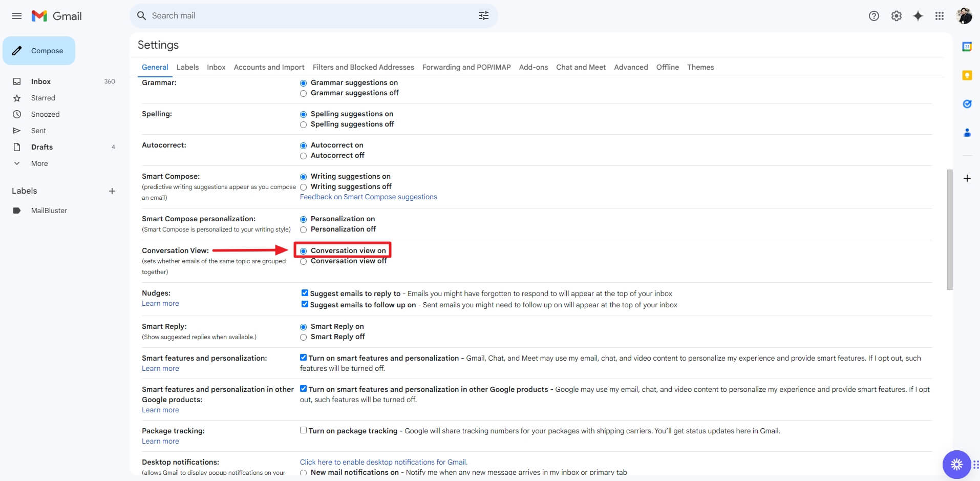Viewport: 980px width, 481px height.
Task: Turn Conversation view off
Action: point(303,261)
